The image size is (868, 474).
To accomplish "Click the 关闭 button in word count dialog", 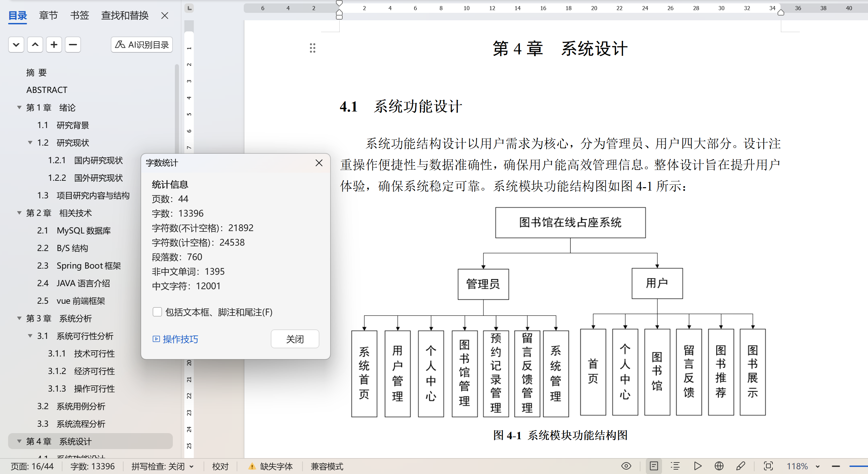I will (x=295, y=339).
